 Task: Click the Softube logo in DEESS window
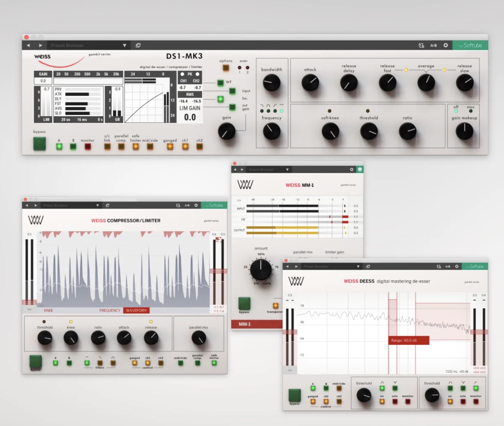coord(475,267)
